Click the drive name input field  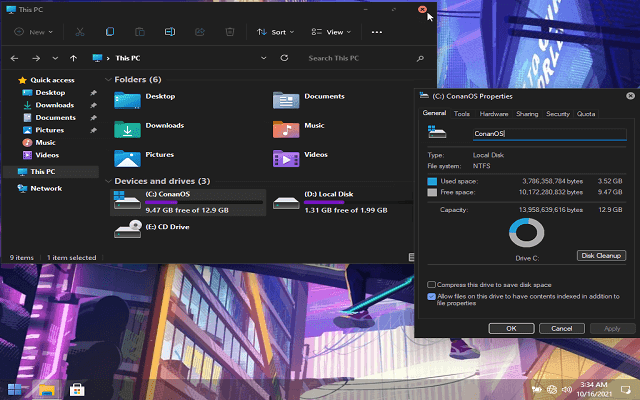coord(549,133)
